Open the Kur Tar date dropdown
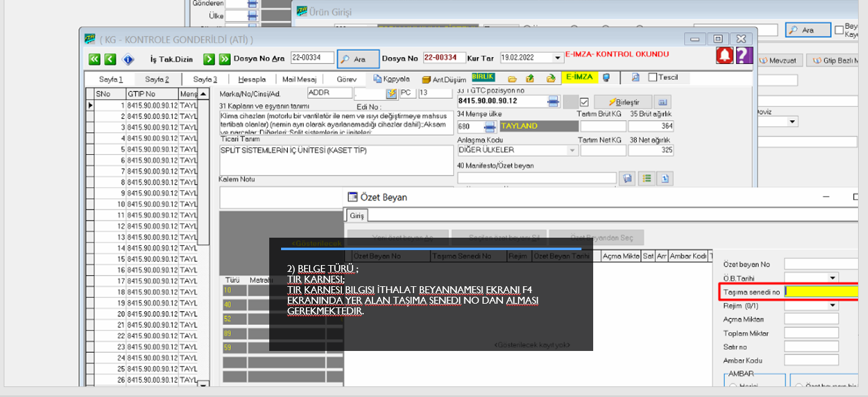868x397 pixels. click(x=558, y=58)
